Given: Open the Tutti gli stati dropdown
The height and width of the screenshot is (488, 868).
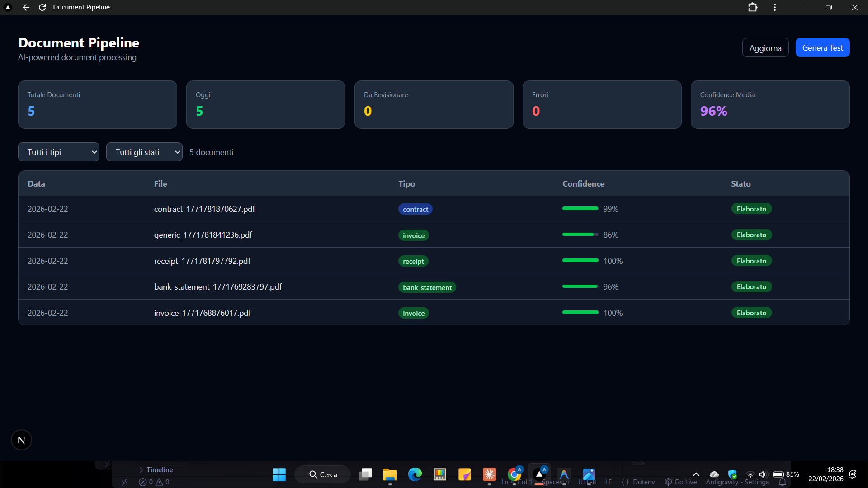Looking at the screenshot, I should point(144,152).
